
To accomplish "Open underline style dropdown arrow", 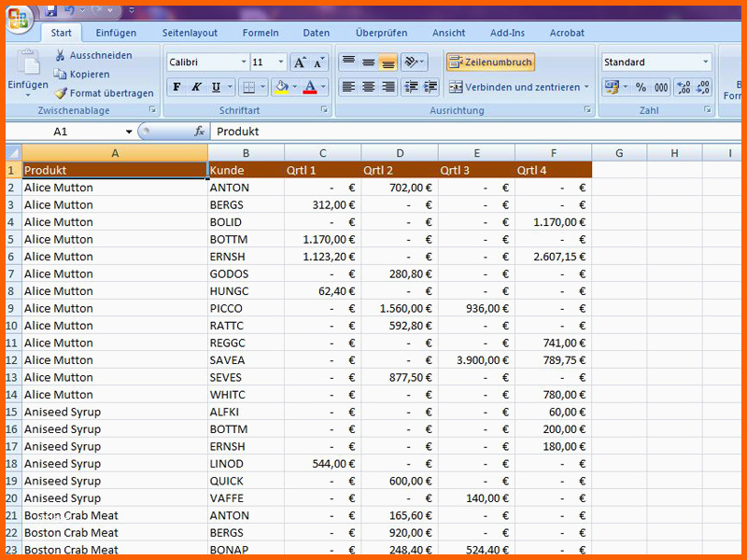I will coord(230,87).
